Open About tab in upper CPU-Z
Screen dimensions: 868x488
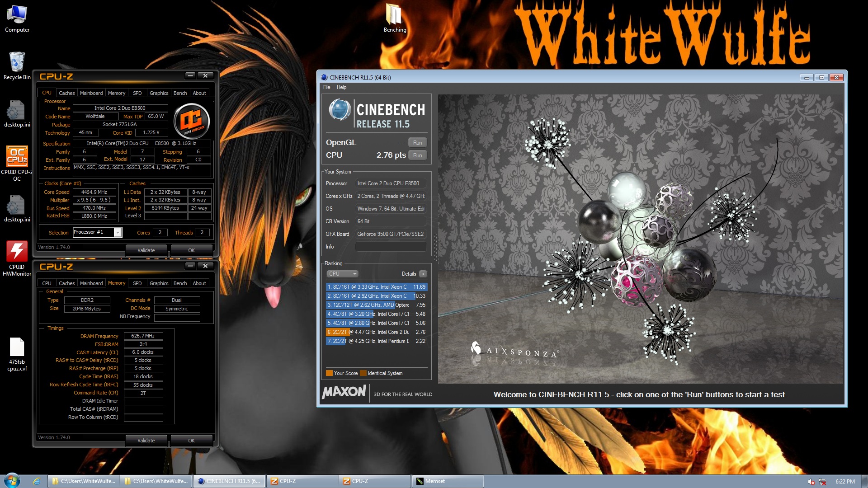(x=199, y=93)
